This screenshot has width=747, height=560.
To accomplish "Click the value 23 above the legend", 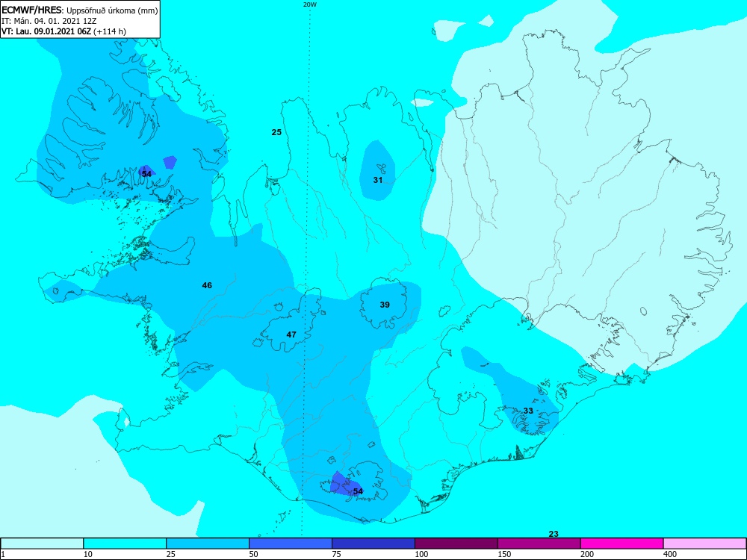I will (554, 535).
